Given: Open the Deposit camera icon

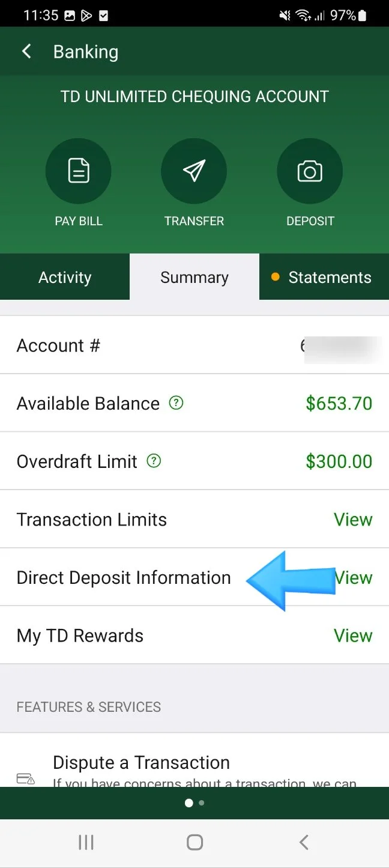Looking at the screenshot, I should pos(310,171).
